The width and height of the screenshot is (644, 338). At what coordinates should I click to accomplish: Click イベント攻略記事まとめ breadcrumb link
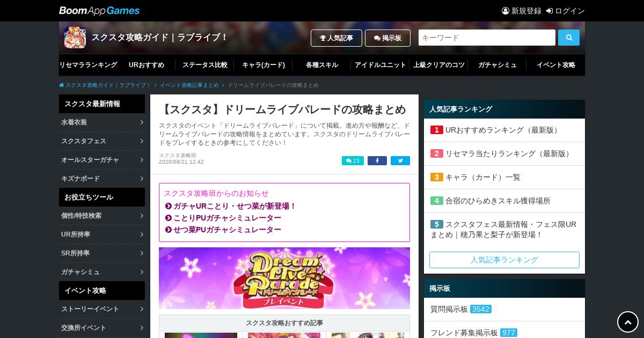click(189, 85)
